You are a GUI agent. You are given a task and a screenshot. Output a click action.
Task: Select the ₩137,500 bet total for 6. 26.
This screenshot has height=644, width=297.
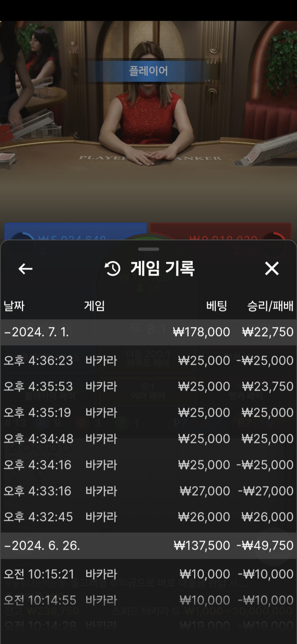pyautogui.click(x=202, y=545)
